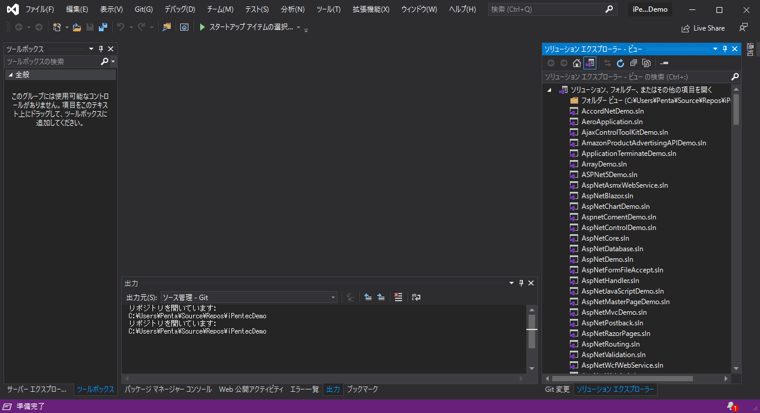Click Solution Explorer horizontal scrollbar thumb
This screenshot has width=760, height=413.
pyautogui.click(x=622, y=379)
